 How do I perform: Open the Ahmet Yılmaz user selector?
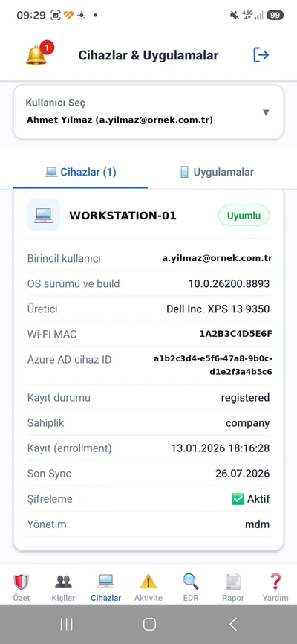point(148,112)
